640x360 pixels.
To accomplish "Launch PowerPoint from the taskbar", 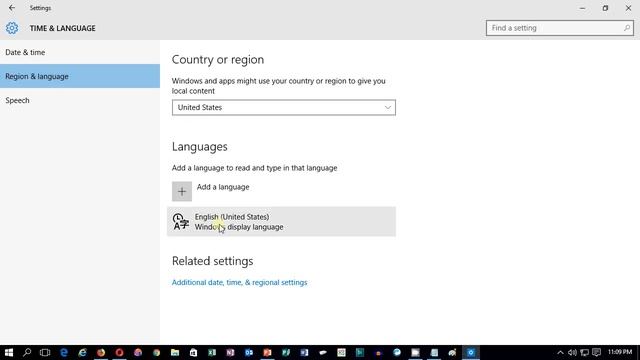I will click(267, 352).
